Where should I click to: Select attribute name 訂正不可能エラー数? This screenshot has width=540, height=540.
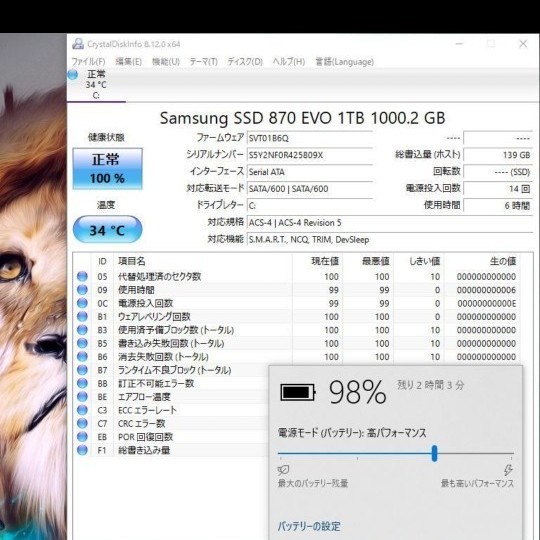tap(156, 383)
